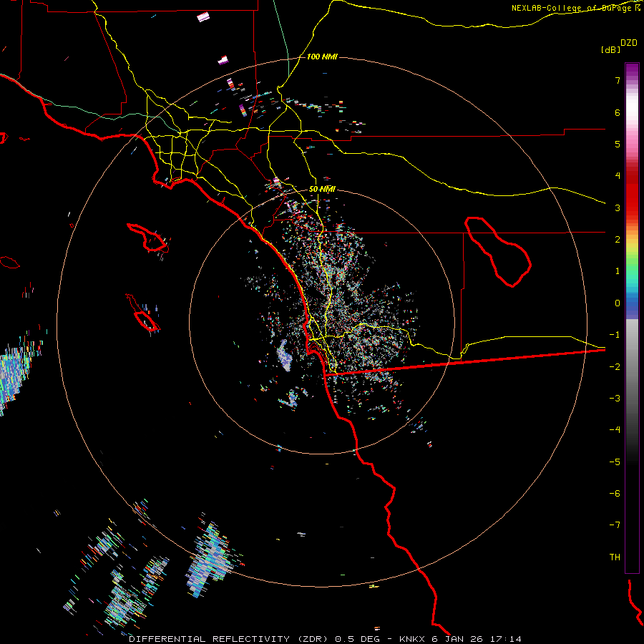Viewport: 644px width, 644px height.
Task: Click the "0.5 DEG" elevation text
Action: pyautogui.click(x=357, y=639)
